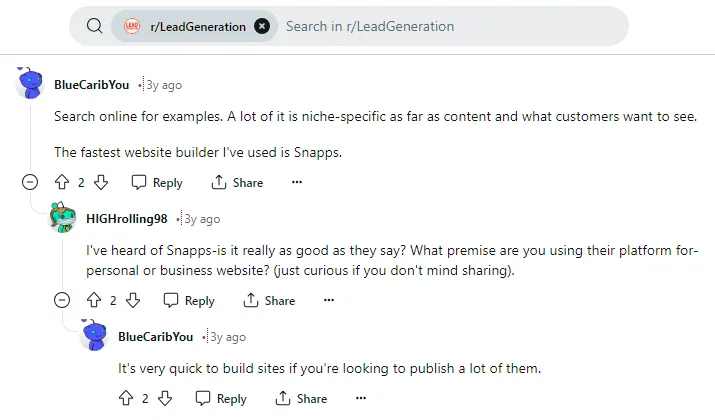Downvote HIGHrolling98's comment

click(133, 301)
